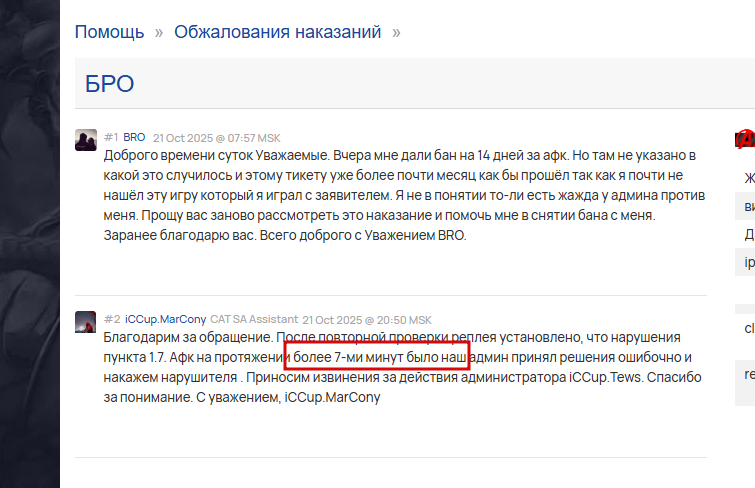Click text 'Благодарим за обращение'
Screen dimensions: 755x488
click(x=188, y=337)
